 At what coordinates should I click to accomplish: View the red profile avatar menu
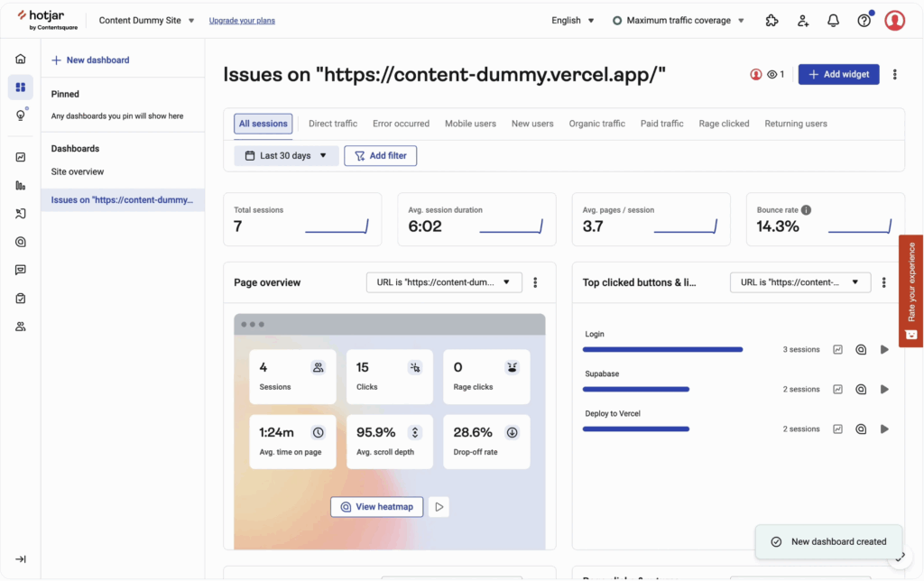click(x=894, y=20)
